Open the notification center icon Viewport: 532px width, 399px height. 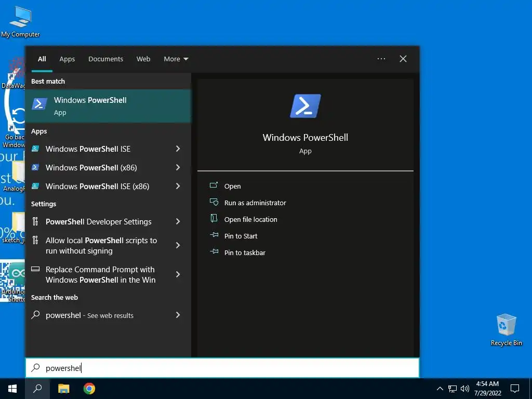pyautogui.click(x=515, y=389)
